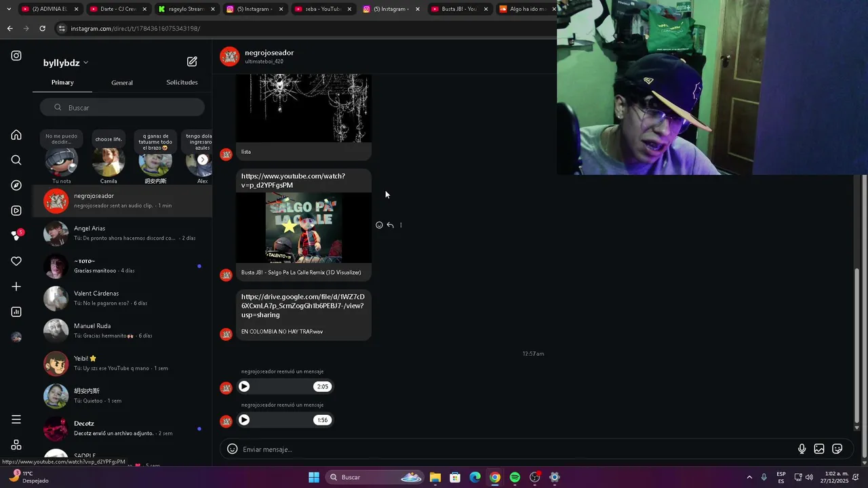The image size is (868, 488).
Task: Close the ADIVINA EL browser tab
Action: pos(76,9)
